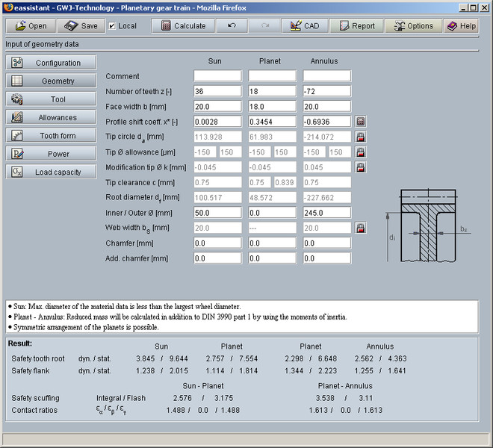This screenshot has width=493, height=448.
Task: Click the Sun number of teeth field
Action: [217, 91]
